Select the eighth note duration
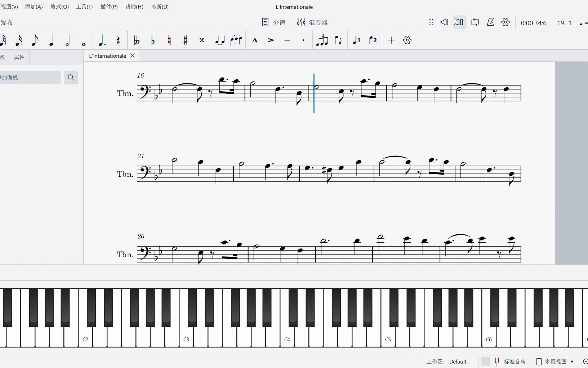588x368 pixels. click(35, 40)
